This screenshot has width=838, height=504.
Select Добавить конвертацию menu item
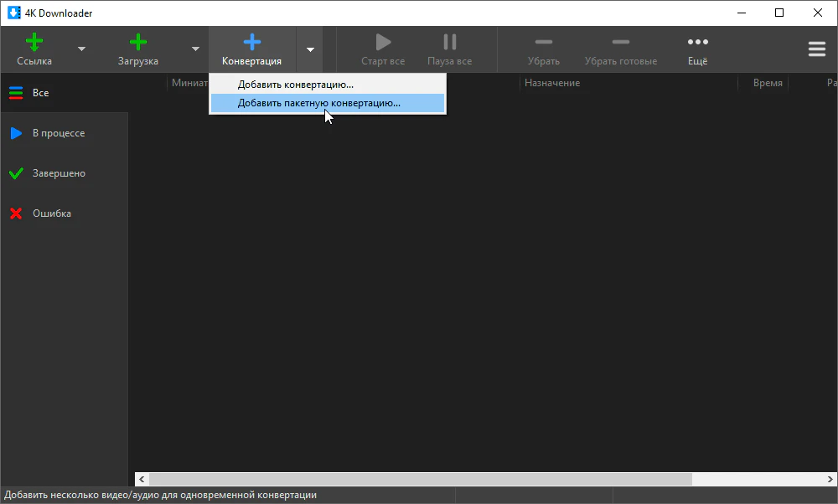[x=295, y=85]
